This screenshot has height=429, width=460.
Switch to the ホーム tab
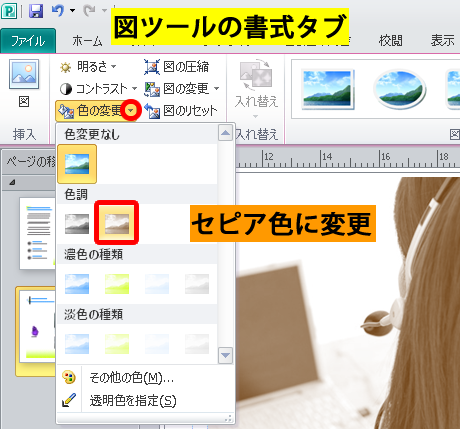coord(87,41)
